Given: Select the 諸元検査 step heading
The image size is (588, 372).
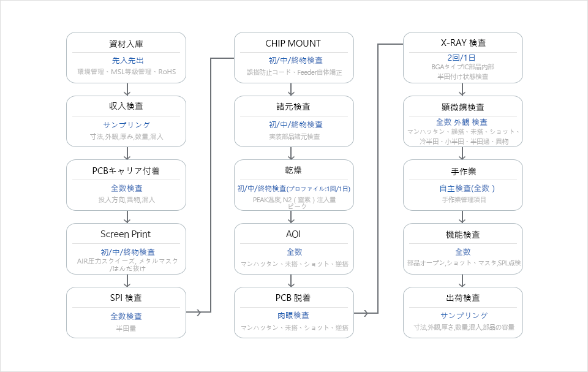Looking at the screenshot, I should point(293,107).
